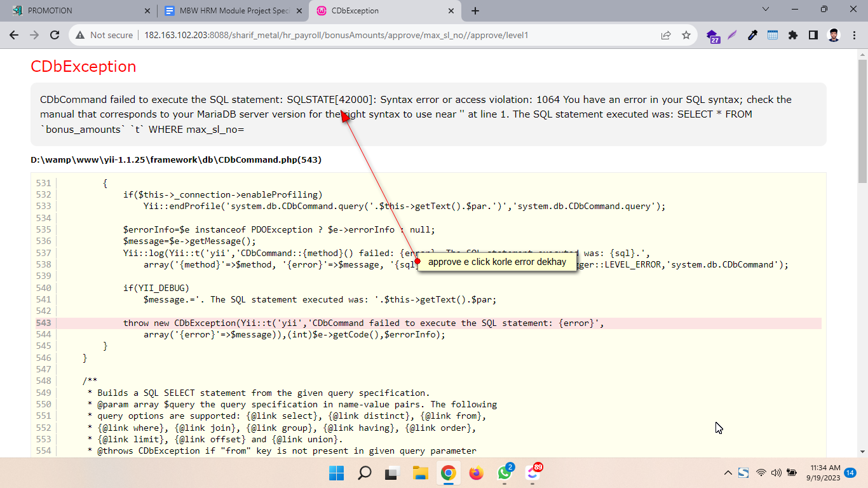
Task: Click the URL address field
Action: pos(381,36)
